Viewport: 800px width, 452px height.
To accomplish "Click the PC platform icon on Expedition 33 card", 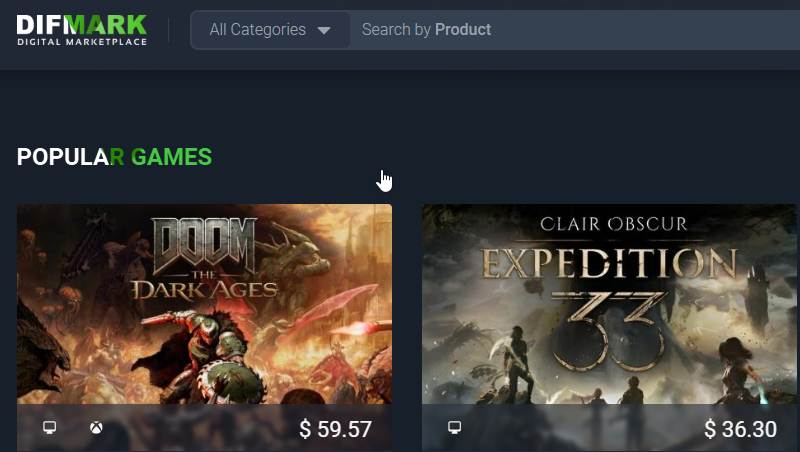I will (454, 428).
